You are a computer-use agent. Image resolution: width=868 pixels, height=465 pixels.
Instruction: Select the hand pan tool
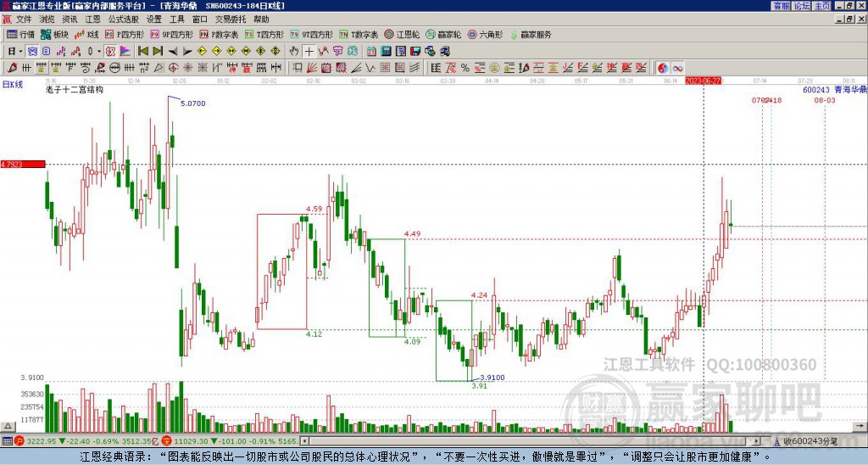tap(294, 52)
